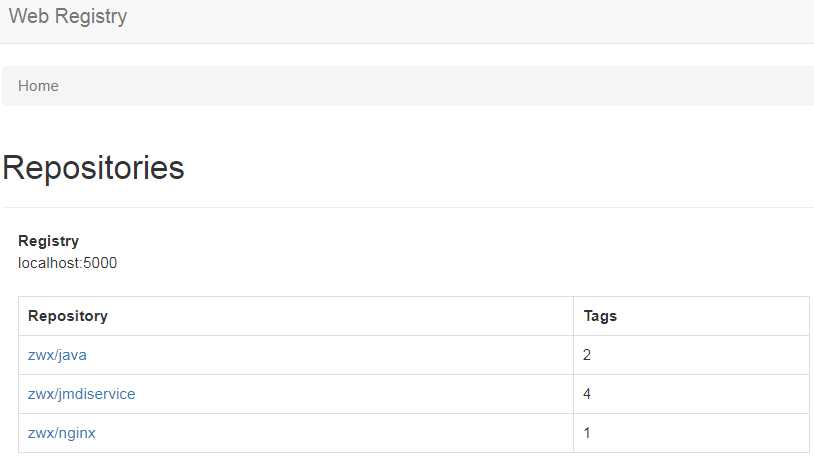
Task: Click blank space in the zwx/nginx repository cell
Action: click(x=332, y=433)
